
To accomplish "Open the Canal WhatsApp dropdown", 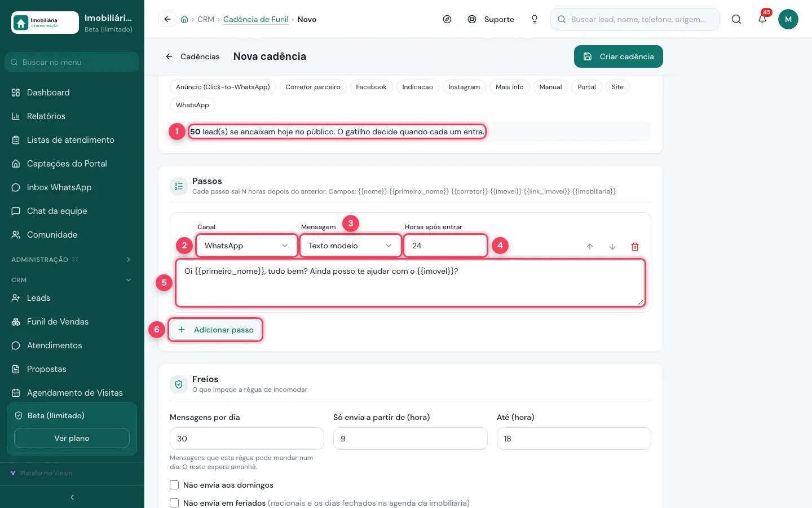I will 246,246.
